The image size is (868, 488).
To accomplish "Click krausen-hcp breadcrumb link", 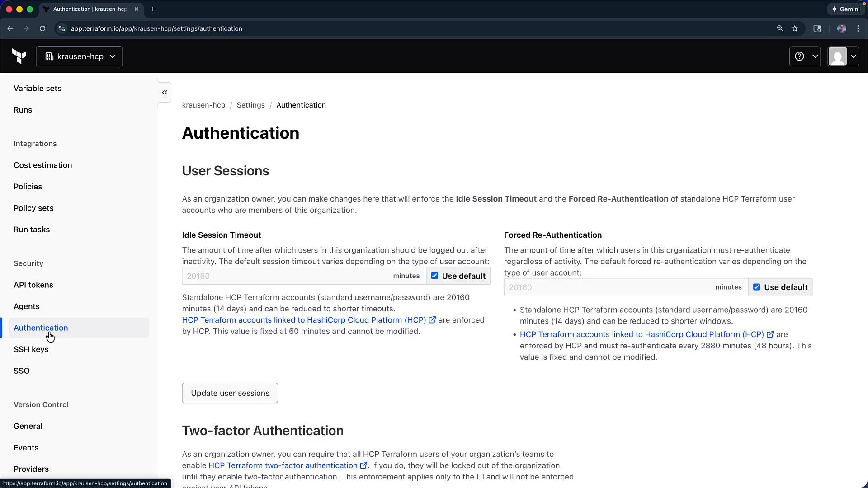I will tap(203, 105).
